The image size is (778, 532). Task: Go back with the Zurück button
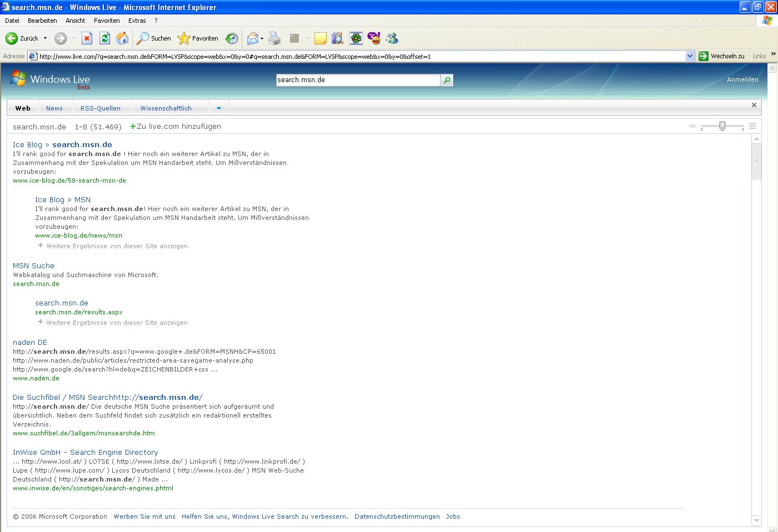coord(22,38)
